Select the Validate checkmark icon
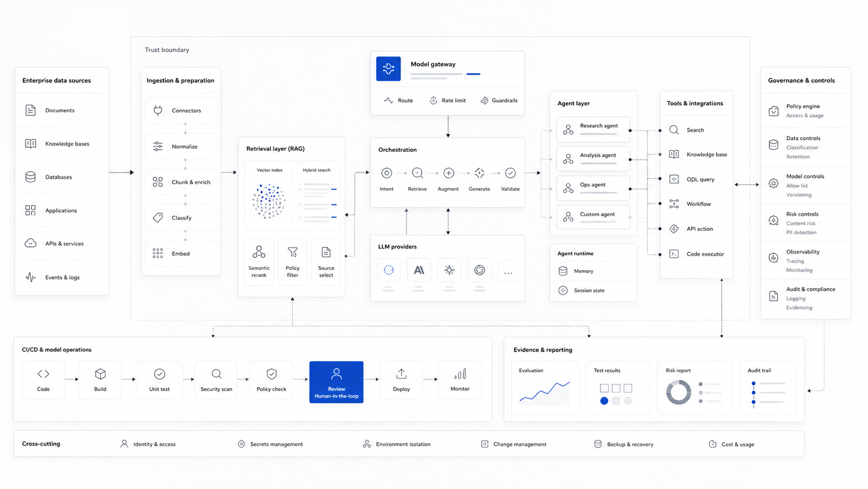Viewport: 868px width, 489px height. [x=510, y=173]
